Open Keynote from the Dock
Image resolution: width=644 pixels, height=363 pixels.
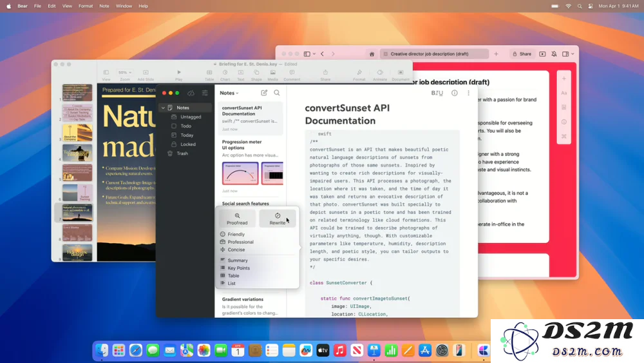pyautogui.click(x=374, y=350)
